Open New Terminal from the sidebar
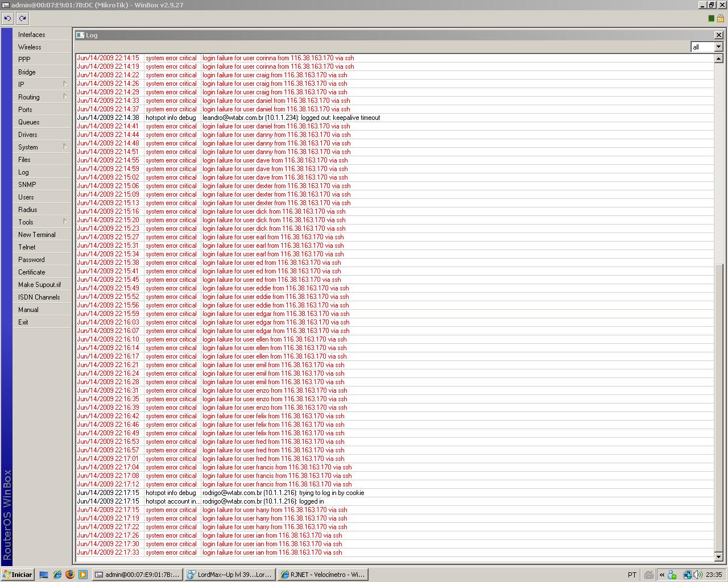 (42, 235)
